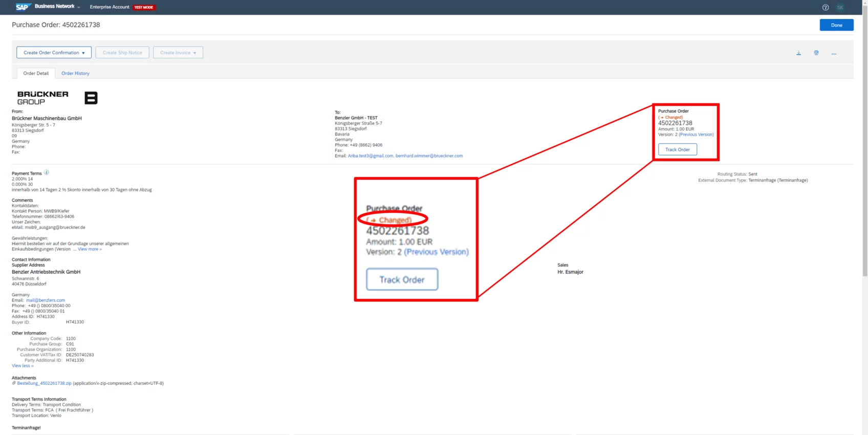Click the paperclip attachment icon
868x435 pixels.
point(14,383)
